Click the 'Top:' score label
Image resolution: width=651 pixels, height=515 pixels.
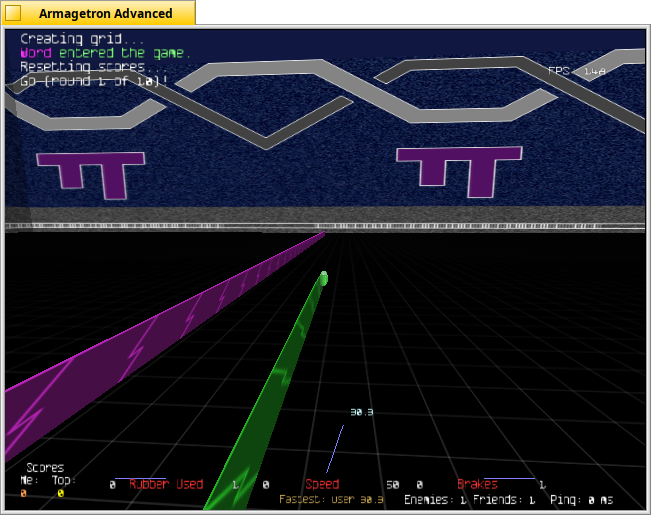pyautogui.click(x=64, y=481)
